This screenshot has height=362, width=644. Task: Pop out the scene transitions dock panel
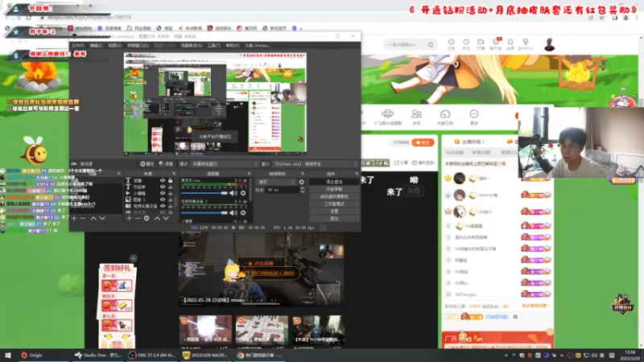click(x=303, y=174)
